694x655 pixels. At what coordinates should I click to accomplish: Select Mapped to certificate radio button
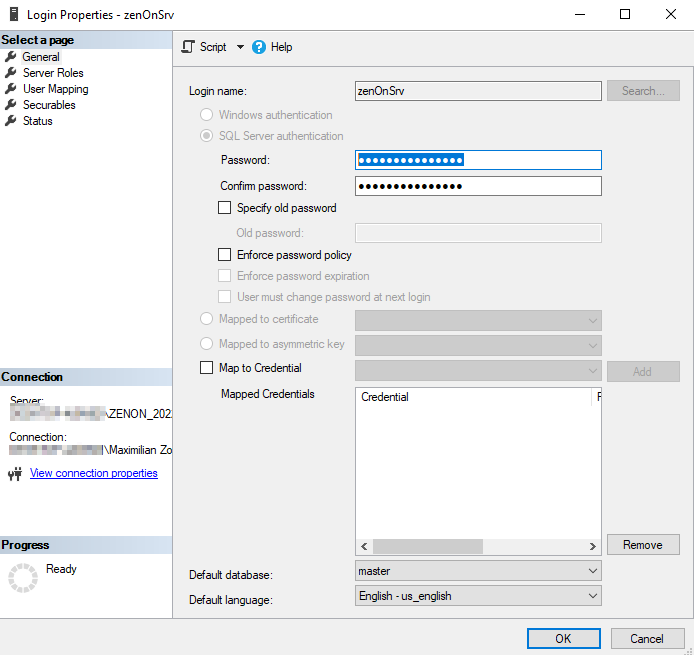click(207, 319)
